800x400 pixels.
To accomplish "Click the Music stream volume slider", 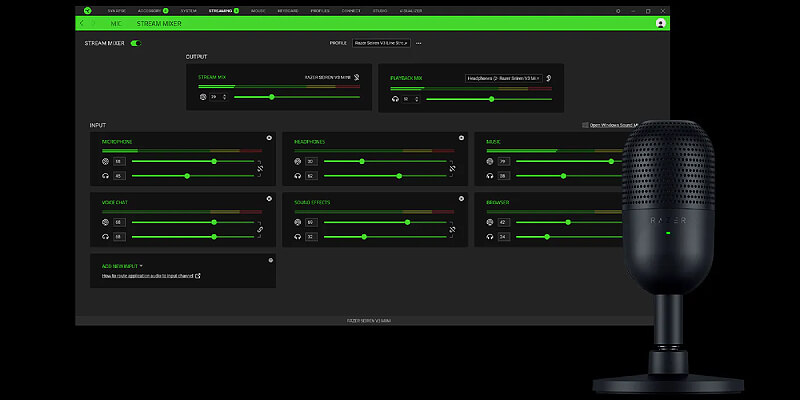I will 569,161.
